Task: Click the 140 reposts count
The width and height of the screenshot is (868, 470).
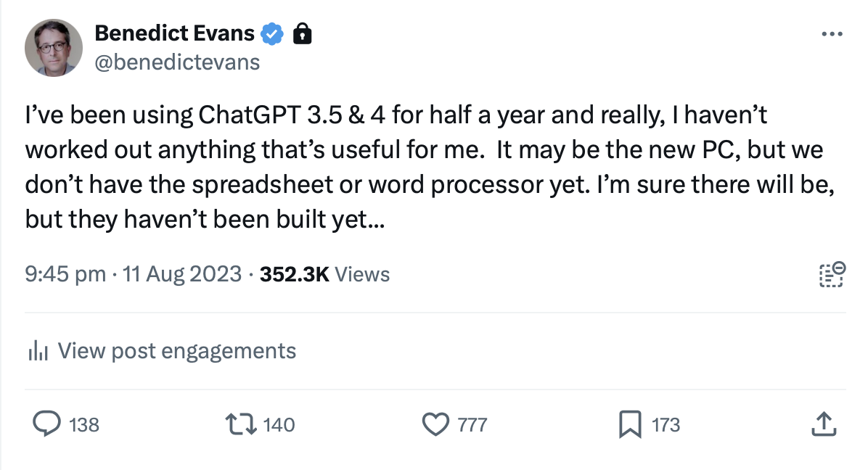Action: point(279,425)
